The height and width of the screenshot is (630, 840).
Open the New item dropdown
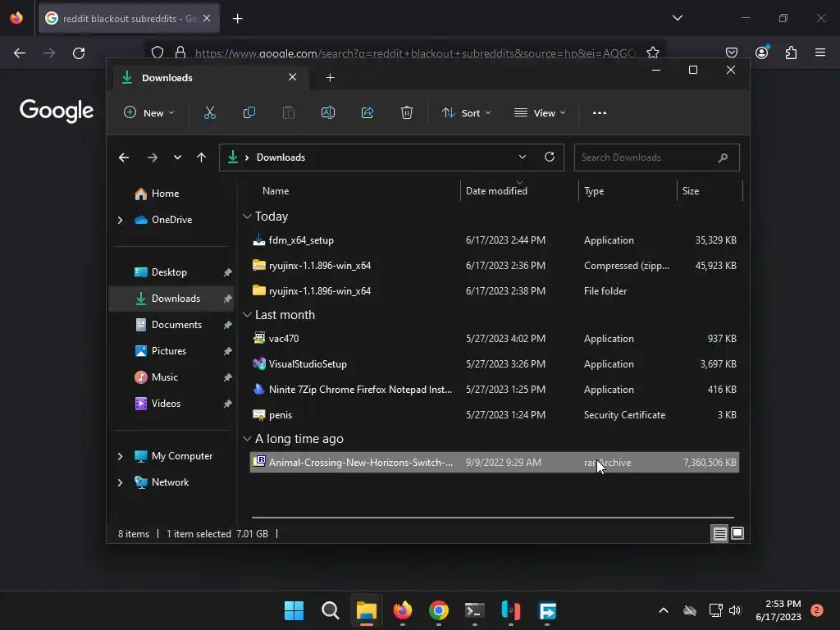tap(149, 113)
